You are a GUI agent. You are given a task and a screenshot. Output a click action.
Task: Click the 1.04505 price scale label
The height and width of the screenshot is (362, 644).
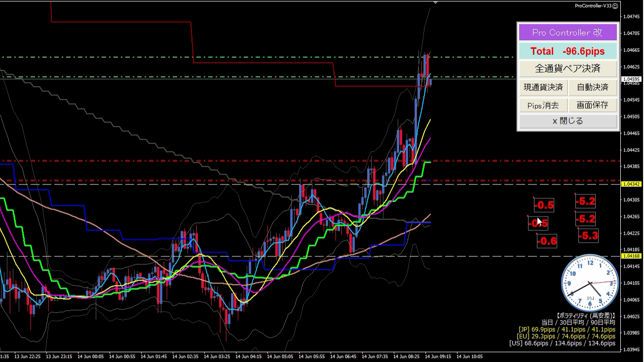632,117
